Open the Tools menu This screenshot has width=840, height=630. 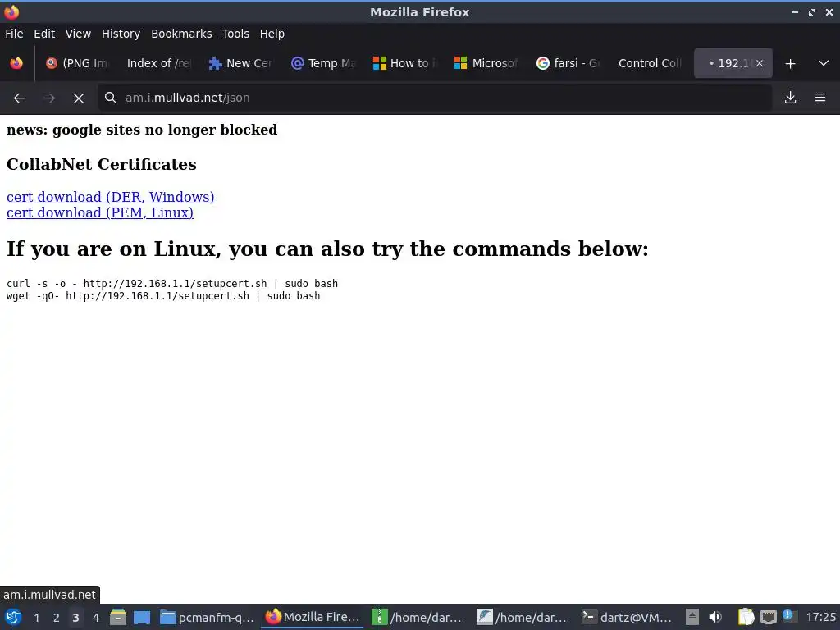235,34
